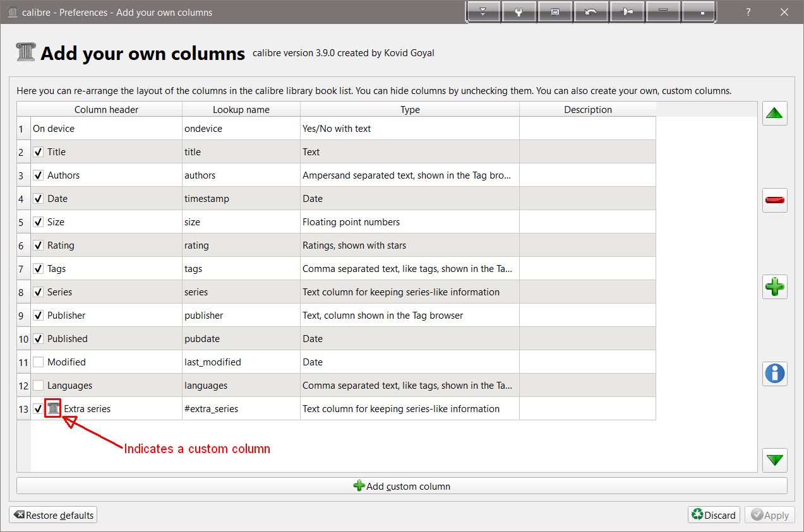Image resolution: width=804 pixels, height=532 pixels.
Task: Click the empty Description cell of Title row
Action: point(588,152)
